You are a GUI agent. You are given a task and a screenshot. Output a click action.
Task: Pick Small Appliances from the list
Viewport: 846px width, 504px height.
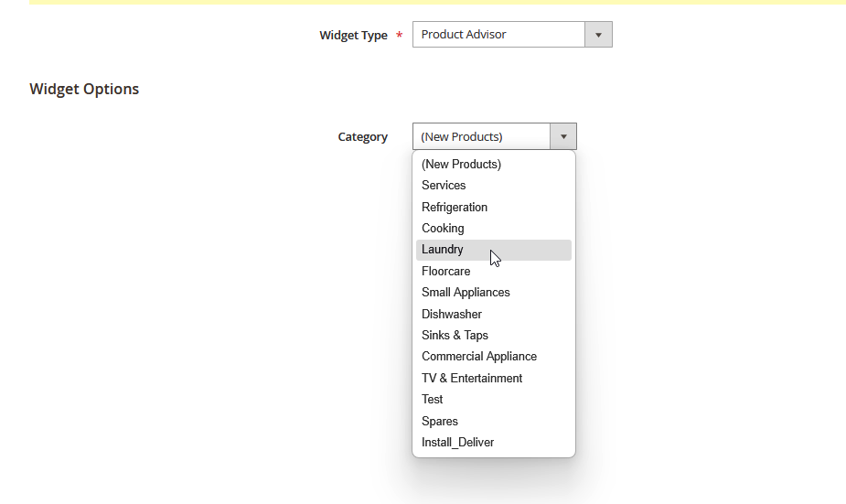466,293
